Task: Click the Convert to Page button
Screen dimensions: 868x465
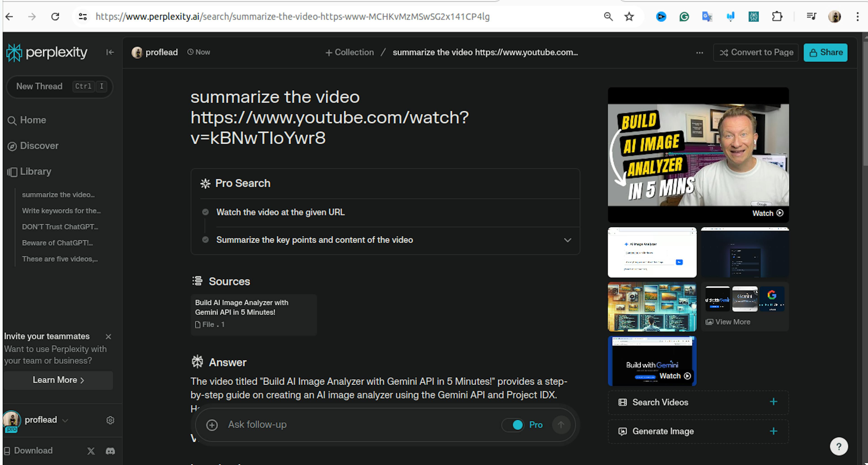Action: [x=756, y=53]
